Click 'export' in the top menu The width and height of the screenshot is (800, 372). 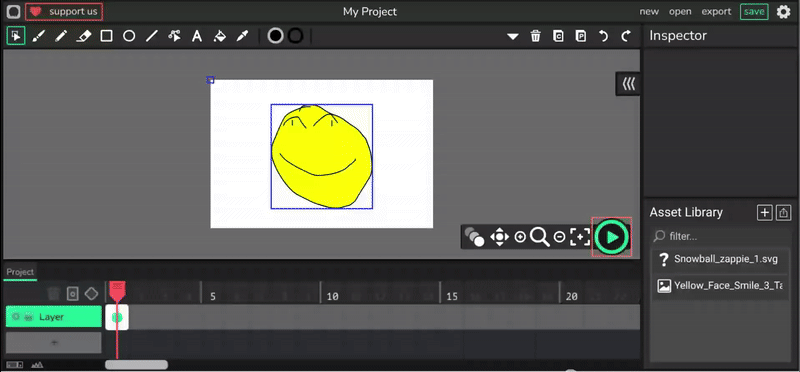(716, 12)
